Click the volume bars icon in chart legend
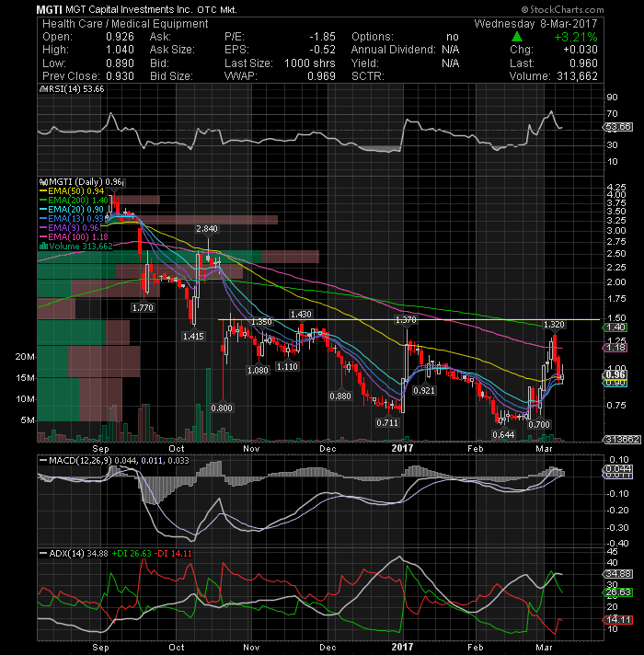The width and height of the screenshot is (644, 655). 43,247
